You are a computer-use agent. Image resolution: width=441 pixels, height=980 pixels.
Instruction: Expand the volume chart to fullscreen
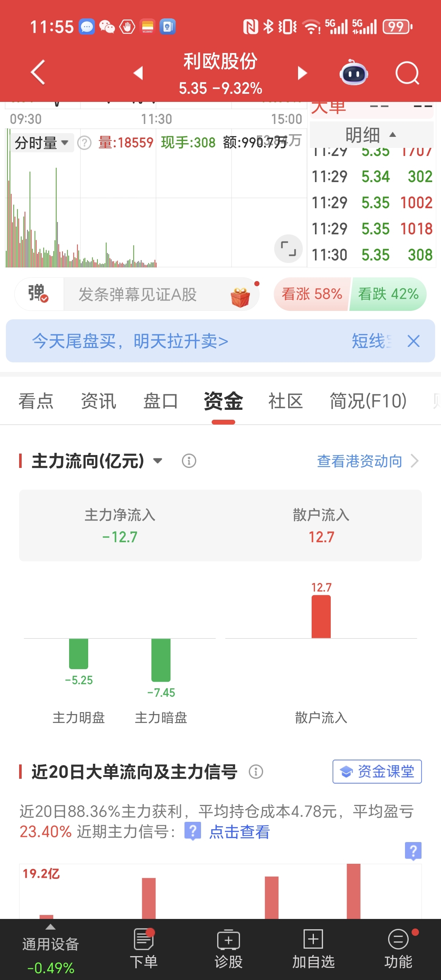288,249
